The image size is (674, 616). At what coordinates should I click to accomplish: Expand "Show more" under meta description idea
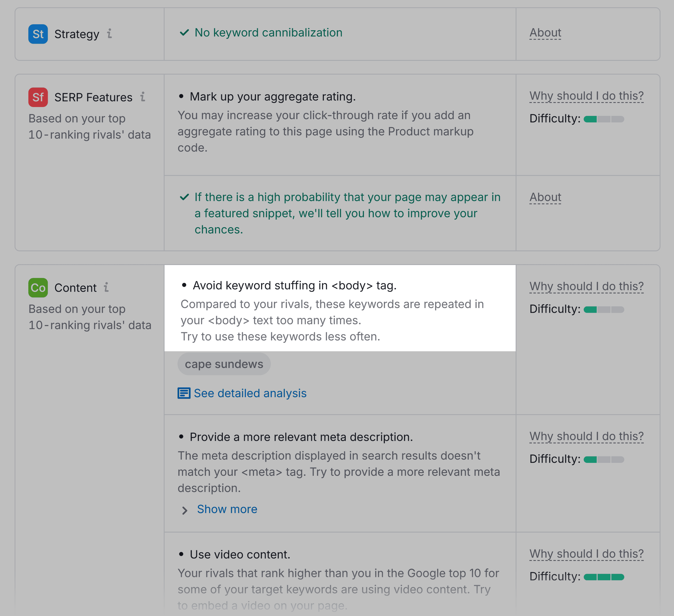coord(227,509)
